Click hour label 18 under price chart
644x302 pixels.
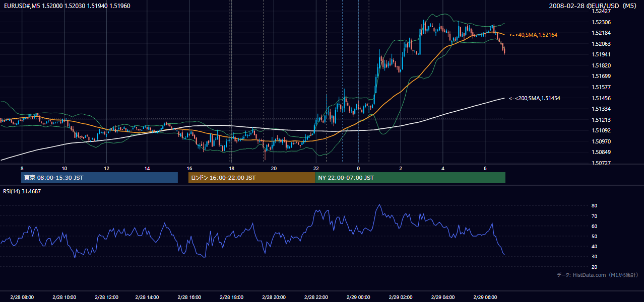[x=231, y=168]
